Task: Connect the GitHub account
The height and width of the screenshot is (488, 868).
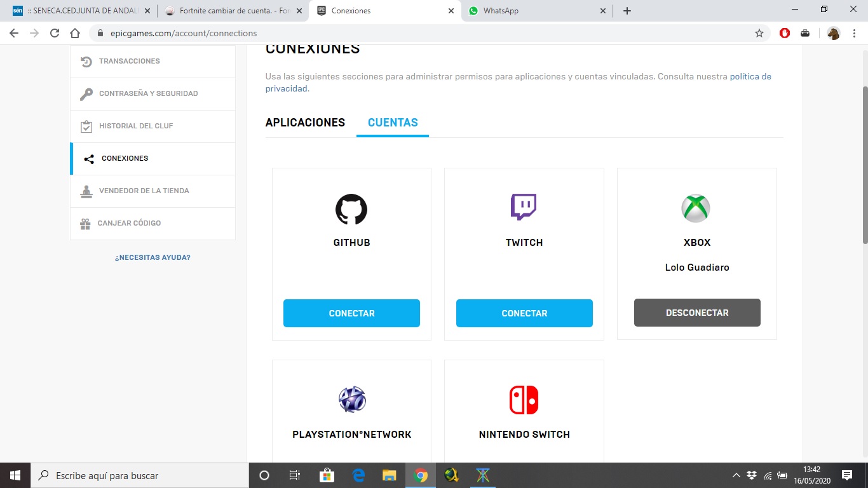Action: pos(351,313)
